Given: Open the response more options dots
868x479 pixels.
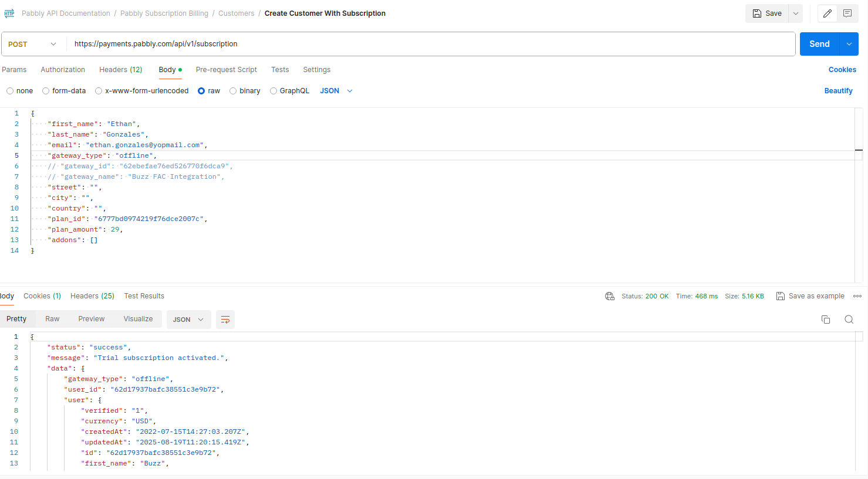Looking at the screenshot, I should point(857,296).
